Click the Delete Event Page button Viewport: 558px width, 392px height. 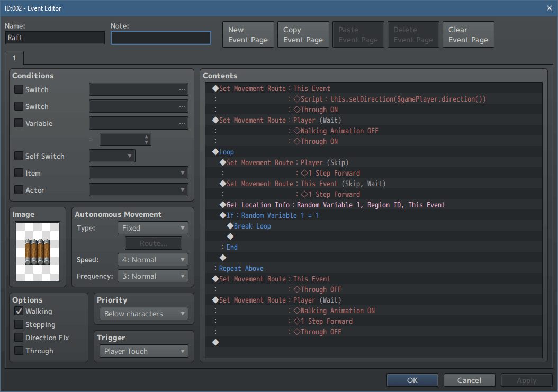[x=413, y=34]
